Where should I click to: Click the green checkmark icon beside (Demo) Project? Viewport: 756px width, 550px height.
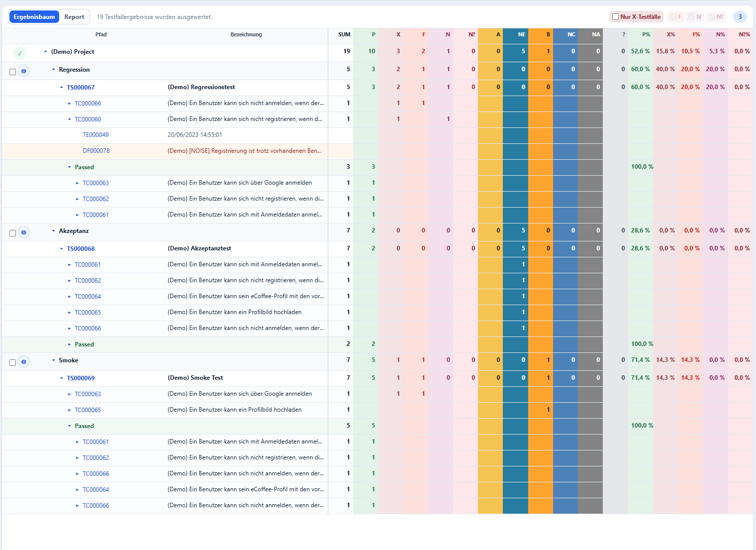tap(19, 53)
